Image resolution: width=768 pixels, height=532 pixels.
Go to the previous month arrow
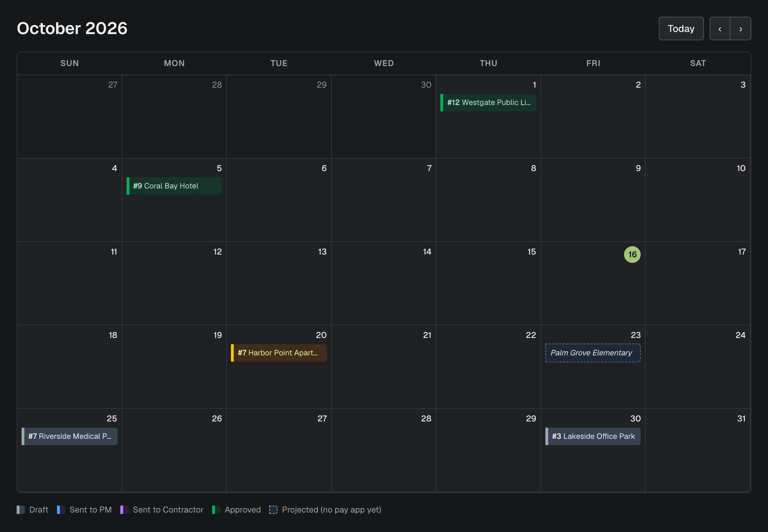click(x=720, y=29)
